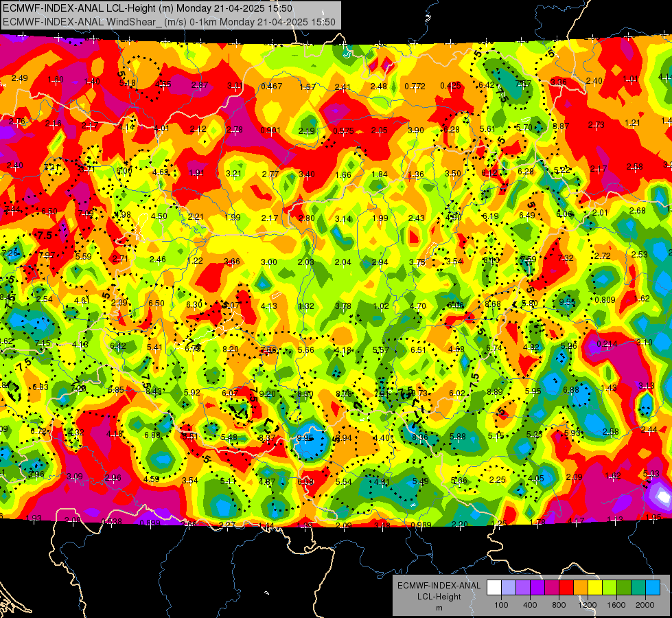
Task: Click the wind shear value 0.467
Action: (272, 87)
